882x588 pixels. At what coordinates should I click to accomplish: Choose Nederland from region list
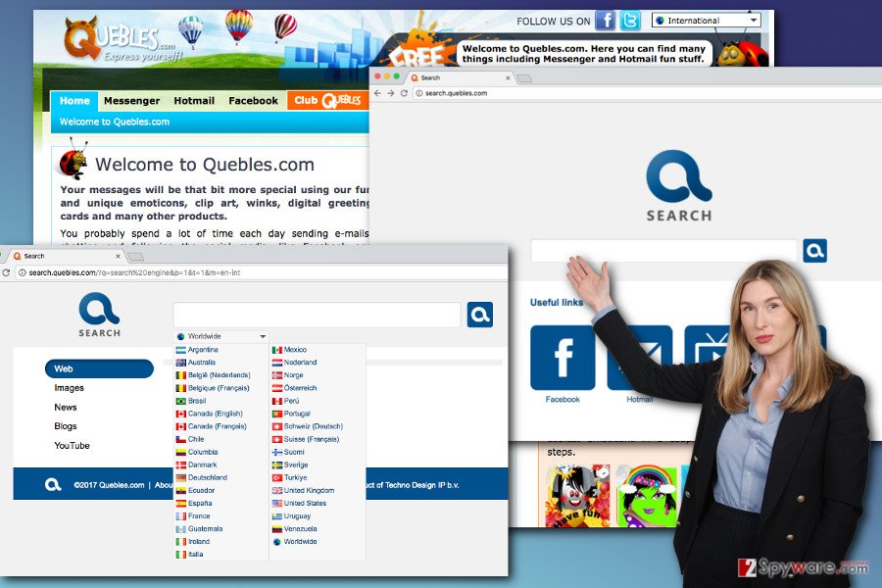pyautogui.click(x=295, y=363)
